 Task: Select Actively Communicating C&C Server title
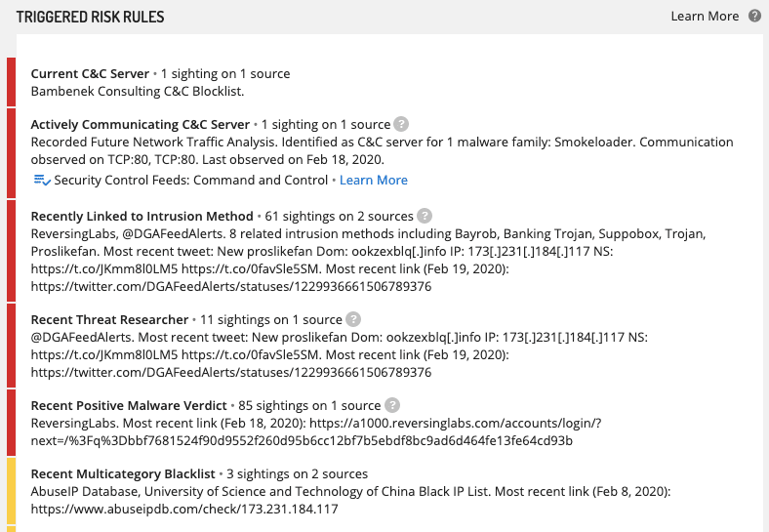click(141, 125)
